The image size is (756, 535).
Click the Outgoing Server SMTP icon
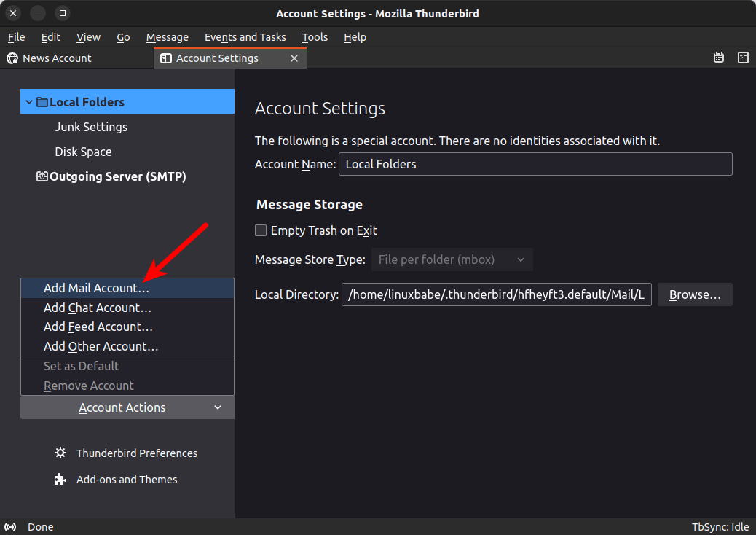click(42, 176)
